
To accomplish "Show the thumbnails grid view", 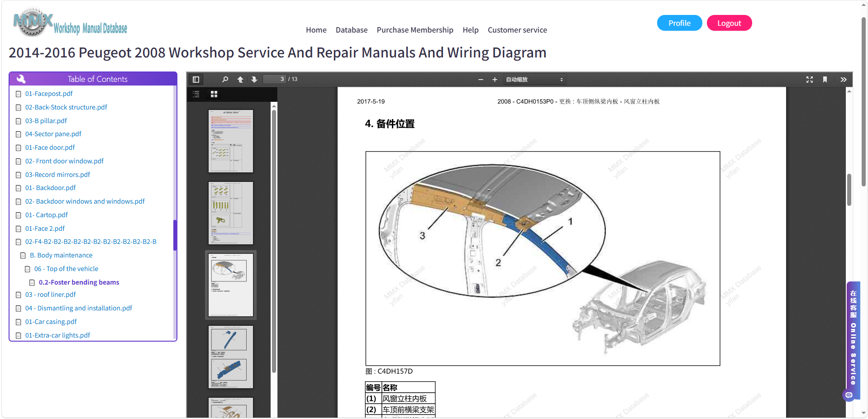I will pyautogui.click(x=214, y=94).
